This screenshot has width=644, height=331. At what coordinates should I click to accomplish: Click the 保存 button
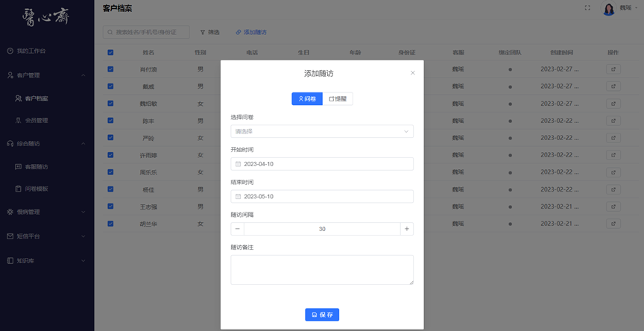tap(322, 315)
